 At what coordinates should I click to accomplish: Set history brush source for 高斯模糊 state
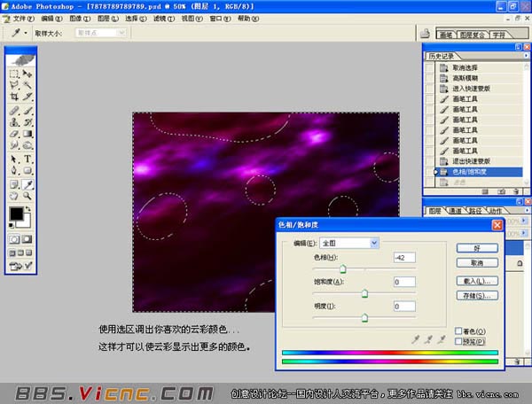[429, 78]
